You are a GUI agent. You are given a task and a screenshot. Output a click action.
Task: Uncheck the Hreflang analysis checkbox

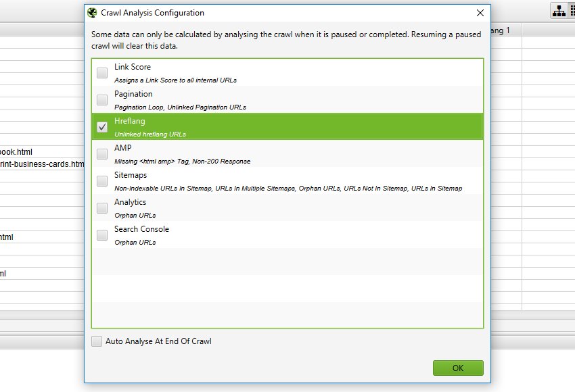102,127
